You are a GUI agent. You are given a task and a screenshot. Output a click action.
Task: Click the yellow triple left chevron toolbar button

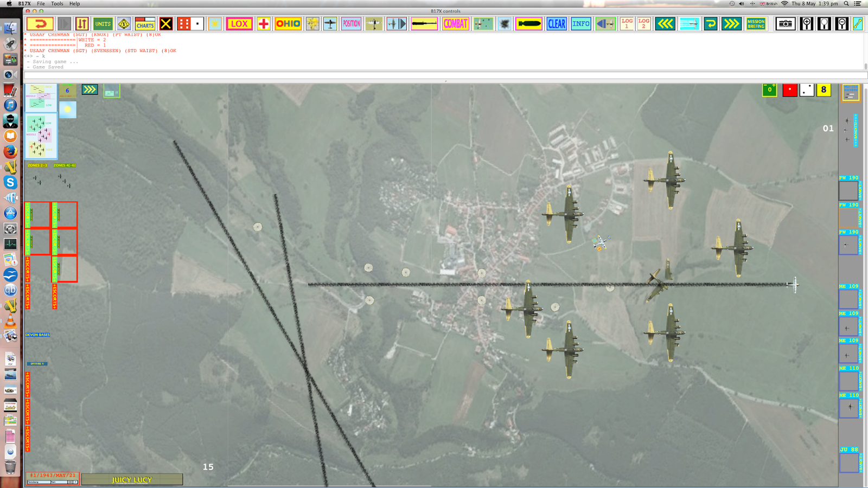pos(665,24)
